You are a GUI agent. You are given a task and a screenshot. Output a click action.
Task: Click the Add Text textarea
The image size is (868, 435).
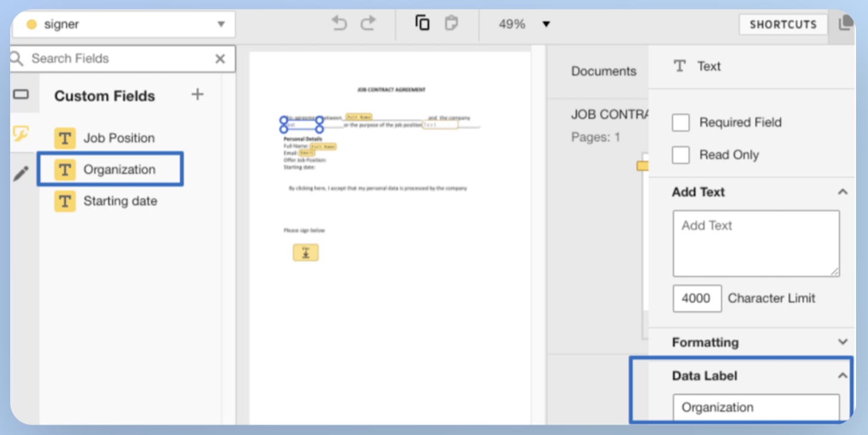click(756, 243)
